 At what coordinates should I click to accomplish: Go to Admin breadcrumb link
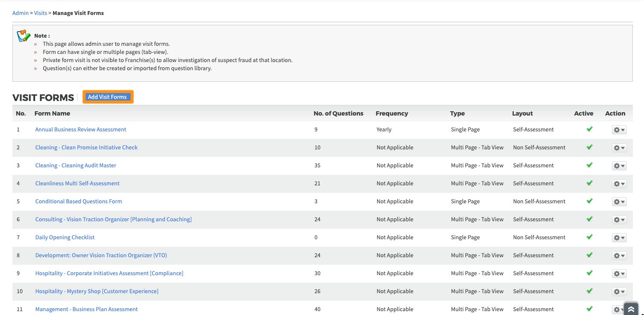click(x=21, y=13)
